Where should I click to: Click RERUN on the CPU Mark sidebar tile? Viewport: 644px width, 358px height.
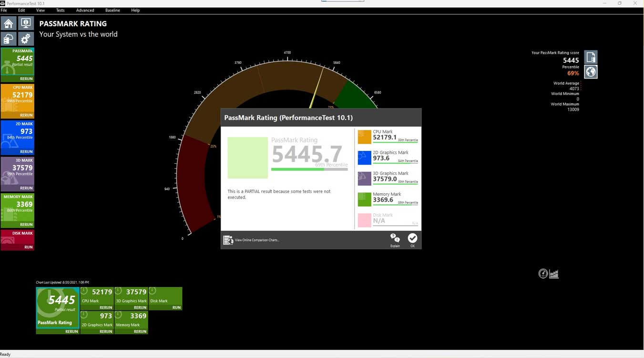pos(26,115)
